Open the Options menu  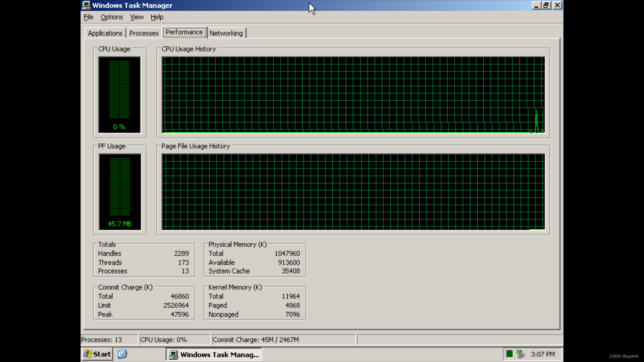coord(112,17)
